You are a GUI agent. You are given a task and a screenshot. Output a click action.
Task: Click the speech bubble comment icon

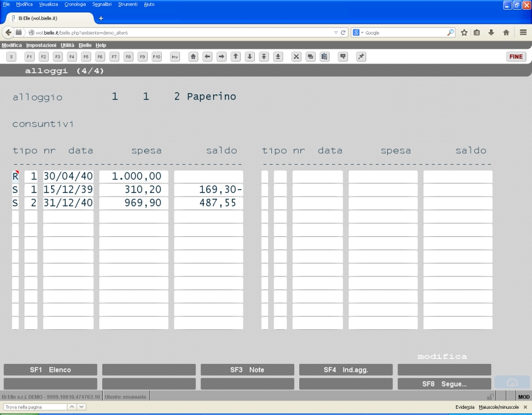pyautogui.click(x=343, y=57)
